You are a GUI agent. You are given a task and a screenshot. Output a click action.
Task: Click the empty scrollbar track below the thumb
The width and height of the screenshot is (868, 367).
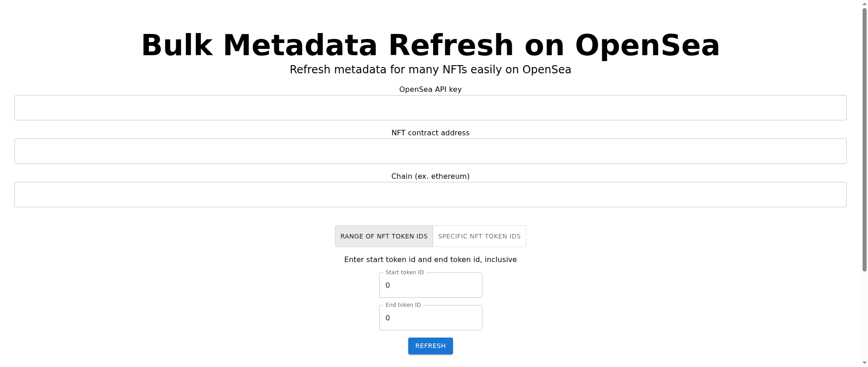[x=864, y=317]
